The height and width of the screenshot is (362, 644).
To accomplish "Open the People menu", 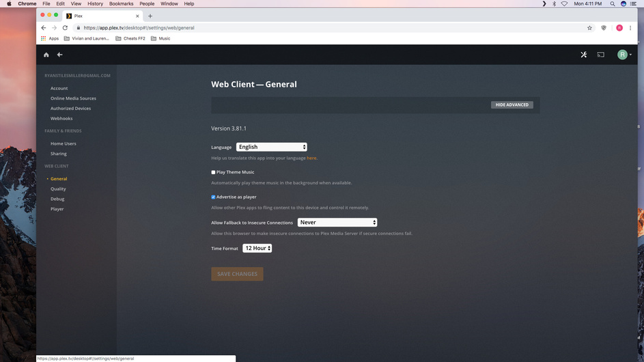I will pyautogui.click(x=147, y=3).
